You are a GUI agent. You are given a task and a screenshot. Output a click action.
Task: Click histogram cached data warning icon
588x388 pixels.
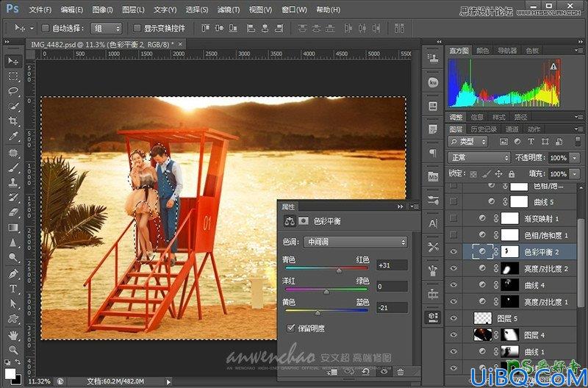tap(553, 67)
